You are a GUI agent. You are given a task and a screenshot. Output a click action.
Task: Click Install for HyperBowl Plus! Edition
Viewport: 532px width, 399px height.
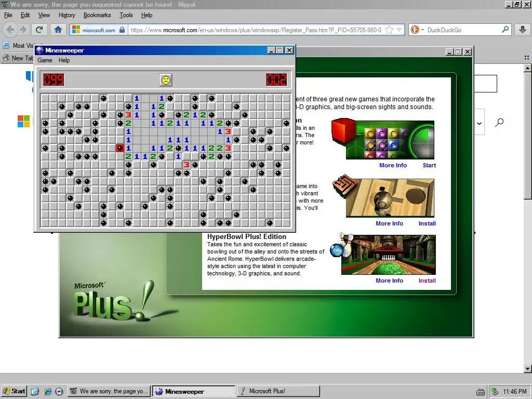coord(427,281)
